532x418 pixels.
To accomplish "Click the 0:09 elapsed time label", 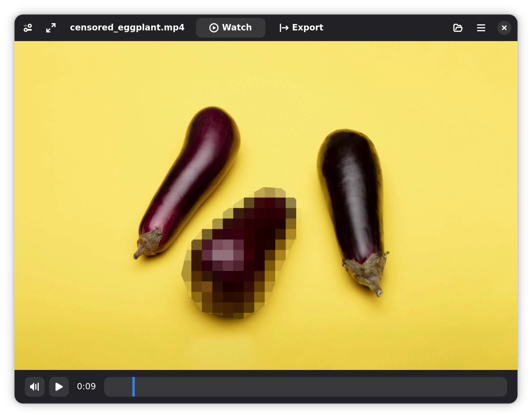I will 86,386.
